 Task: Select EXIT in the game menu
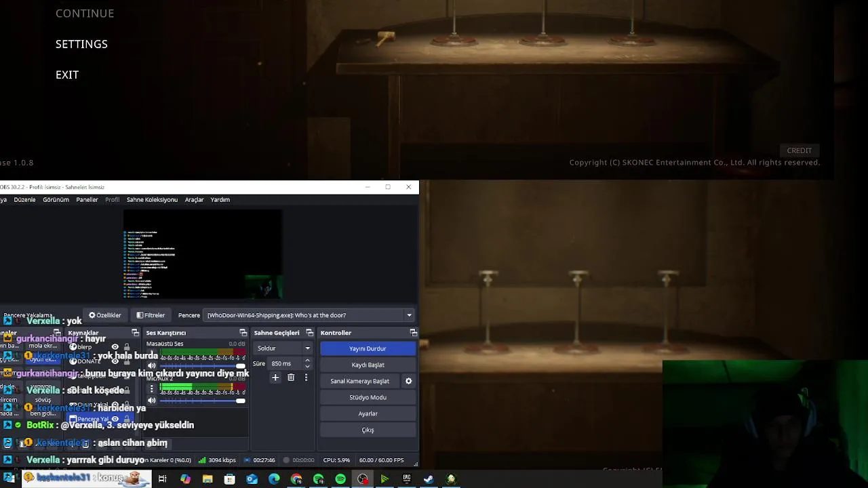67,75
